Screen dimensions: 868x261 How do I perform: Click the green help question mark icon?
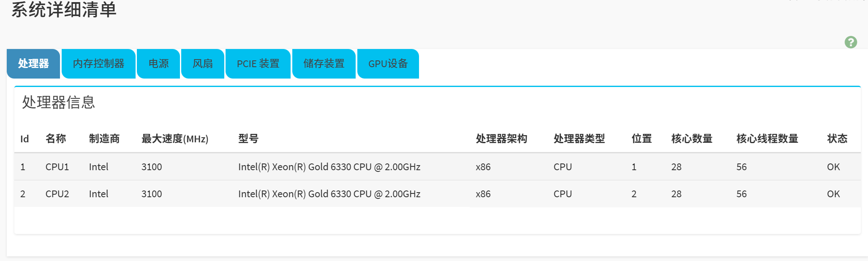pos(850,42)
